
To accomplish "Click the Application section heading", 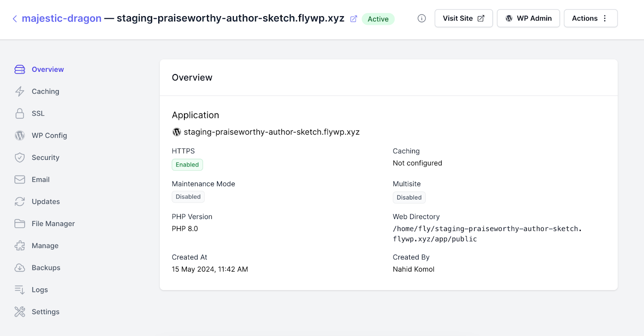I will coord(195,115).
